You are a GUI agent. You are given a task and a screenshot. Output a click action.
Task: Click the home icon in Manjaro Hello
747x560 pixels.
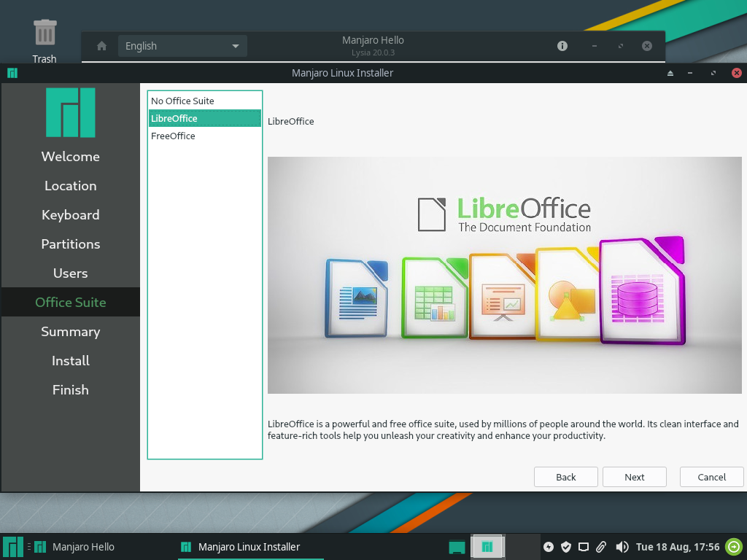point(101,46)
